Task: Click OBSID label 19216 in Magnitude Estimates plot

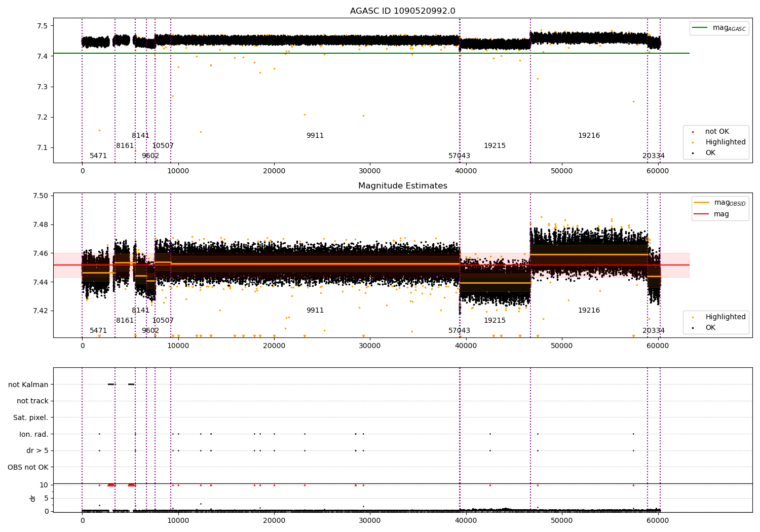Action: (x=589, y=311)
